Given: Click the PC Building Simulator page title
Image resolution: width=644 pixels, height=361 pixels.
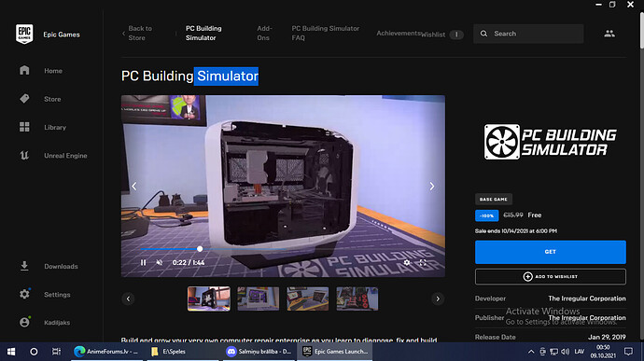Looking at the screenshot, I should tap(189, 76).
